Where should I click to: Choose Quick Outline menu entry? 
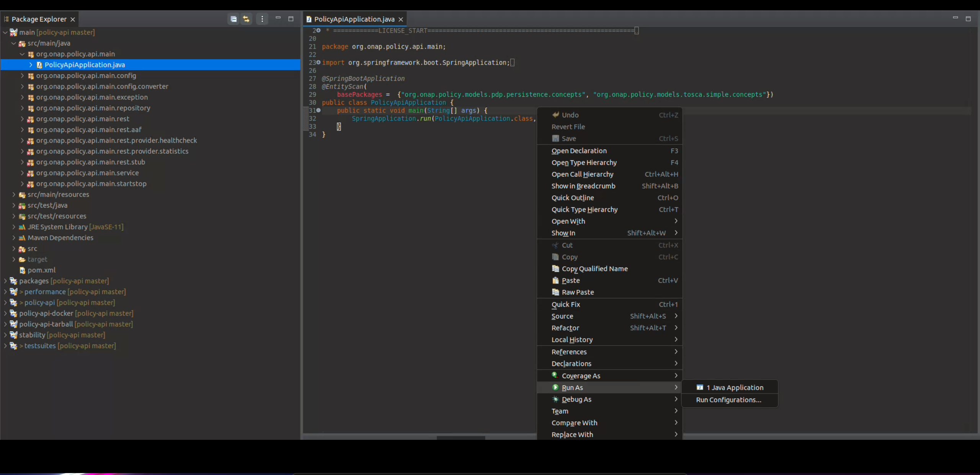tap(609, 198)
